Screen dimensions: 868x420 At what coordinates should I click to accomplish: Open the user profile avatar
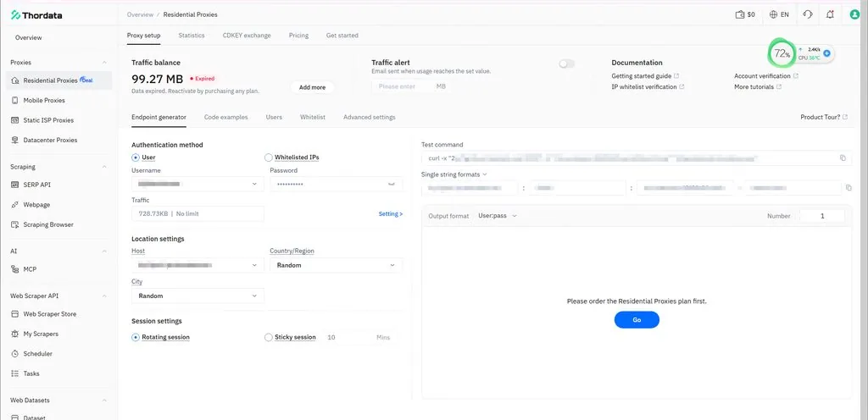click(854, 15)
